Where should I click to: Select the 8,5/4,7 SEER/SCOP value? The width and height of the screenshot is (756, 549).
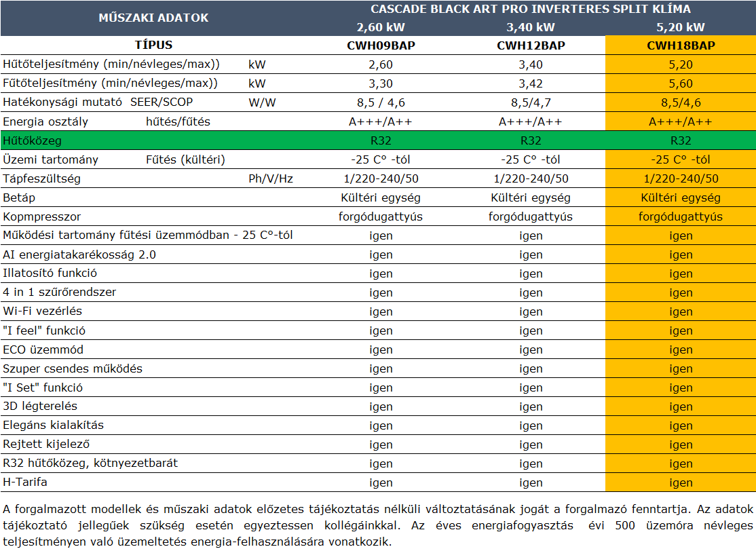[x=531, y=102]
